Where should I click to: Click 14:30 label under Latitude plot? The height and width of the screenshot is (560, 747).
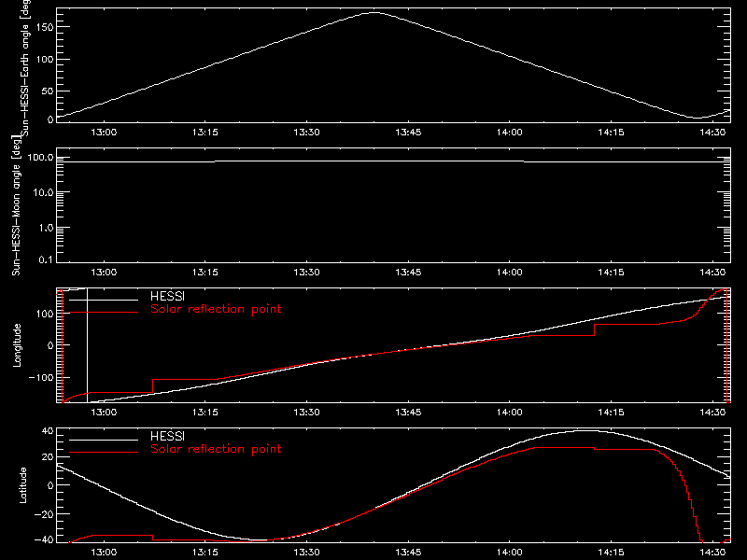[x=712, y=552]
